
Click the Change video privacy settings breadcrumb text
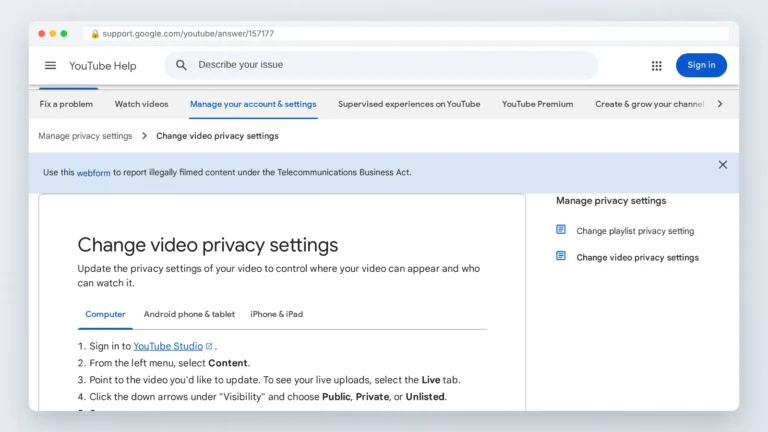[x=217, y=136]
